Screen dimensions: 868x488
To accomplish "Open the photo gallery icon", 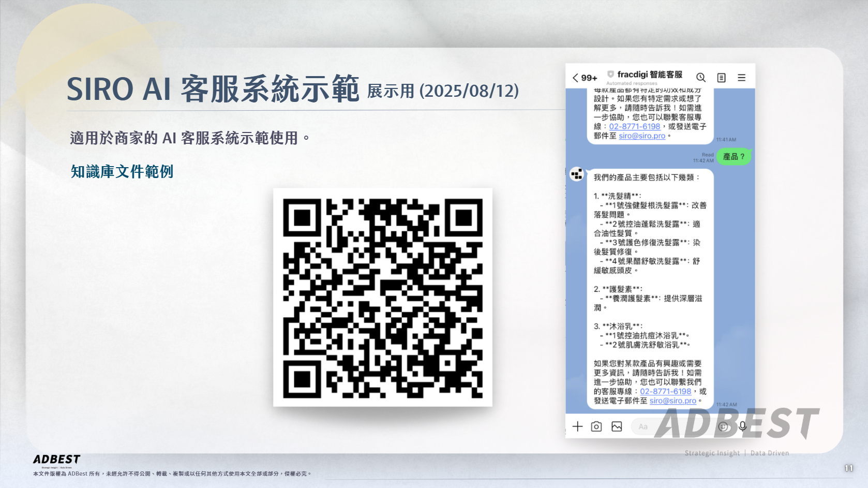I will point(617,426).
